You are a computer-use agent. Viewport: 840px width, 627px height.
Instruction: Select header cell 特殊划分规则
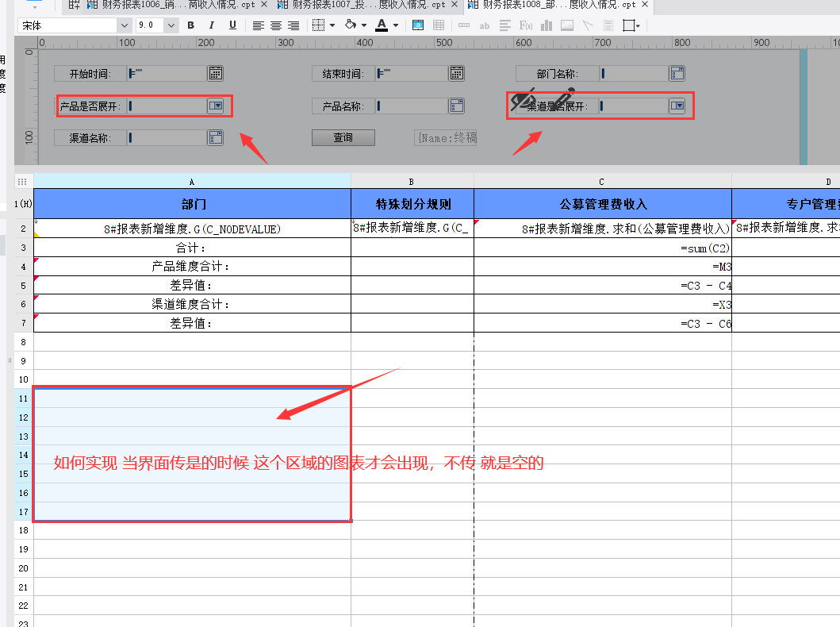[412, 204]
